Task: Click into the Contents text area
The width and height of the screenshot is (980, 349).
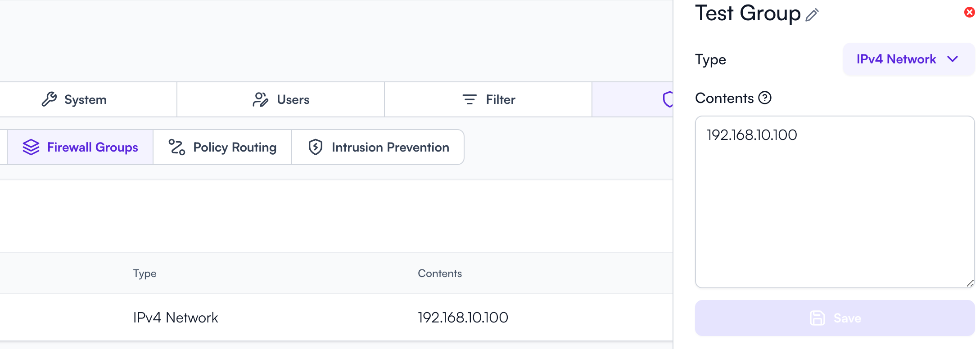Action: pyautogui.click(x=834, y=202)
